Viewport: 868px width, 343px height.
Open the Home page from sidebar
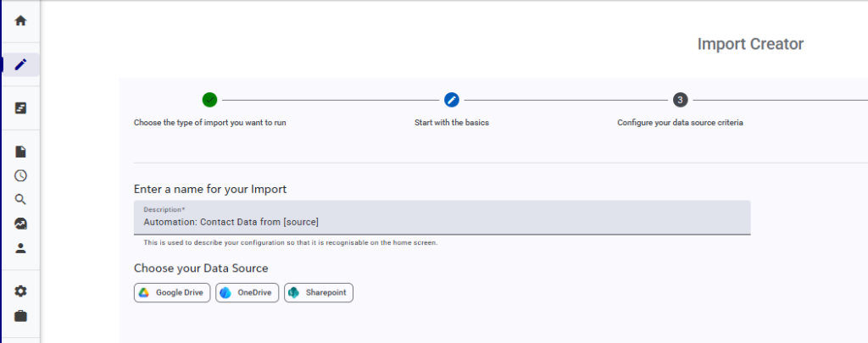point(20,20)
